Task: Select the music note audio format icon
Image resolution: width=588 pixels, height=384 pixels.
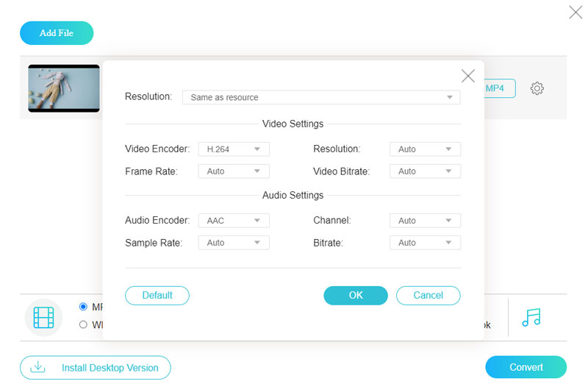Action: point(531,317)
